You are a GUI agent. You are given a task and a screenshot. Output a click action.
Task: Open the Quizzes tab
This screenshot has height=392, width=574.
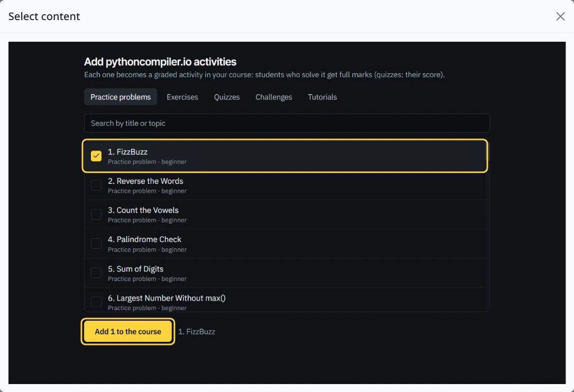(x=227, y=97)
